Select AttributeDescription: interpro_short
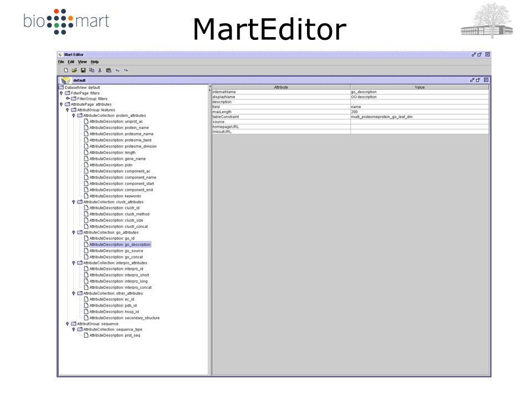The width and height of the screenshot is (532, 399). point(120,275)
